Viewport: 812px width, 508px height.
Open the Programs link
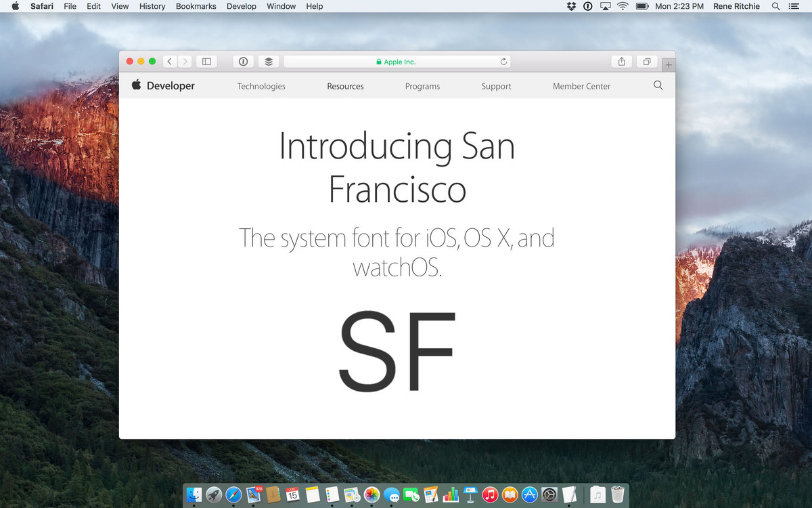pyautogui.click(x=422, y=86)
